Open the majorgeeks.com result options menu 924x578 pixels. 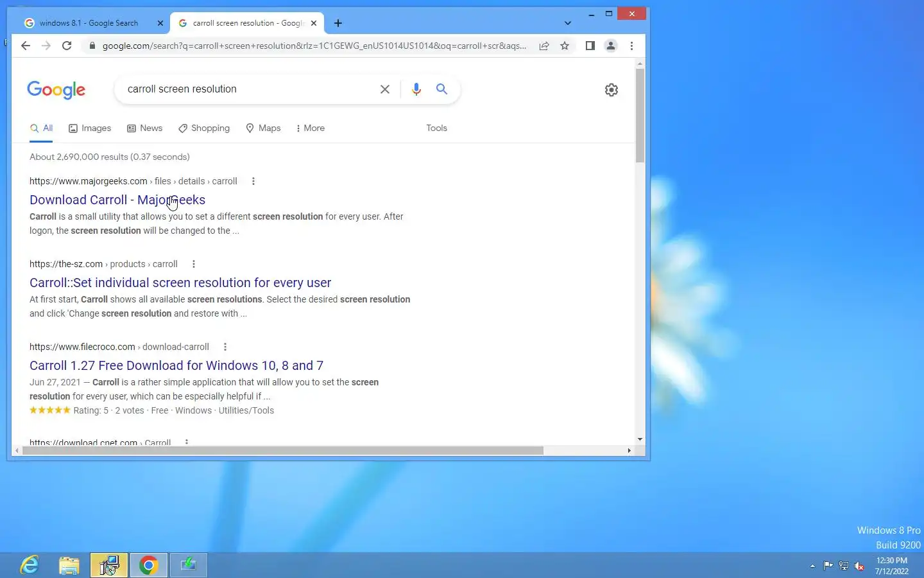(253, 181)
